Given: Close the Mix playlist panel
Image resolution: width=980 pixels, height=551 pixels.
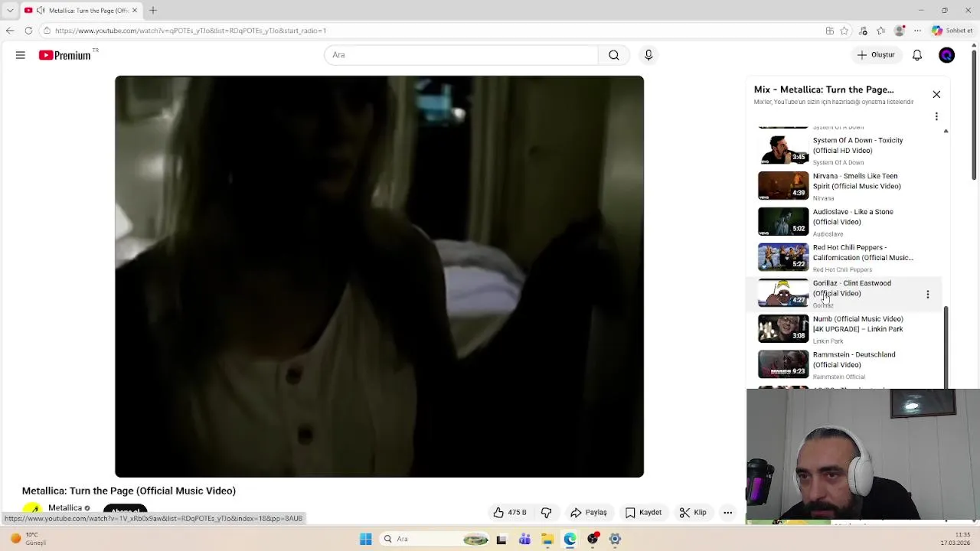Looking at the screenshot, I should click(936, 94).
